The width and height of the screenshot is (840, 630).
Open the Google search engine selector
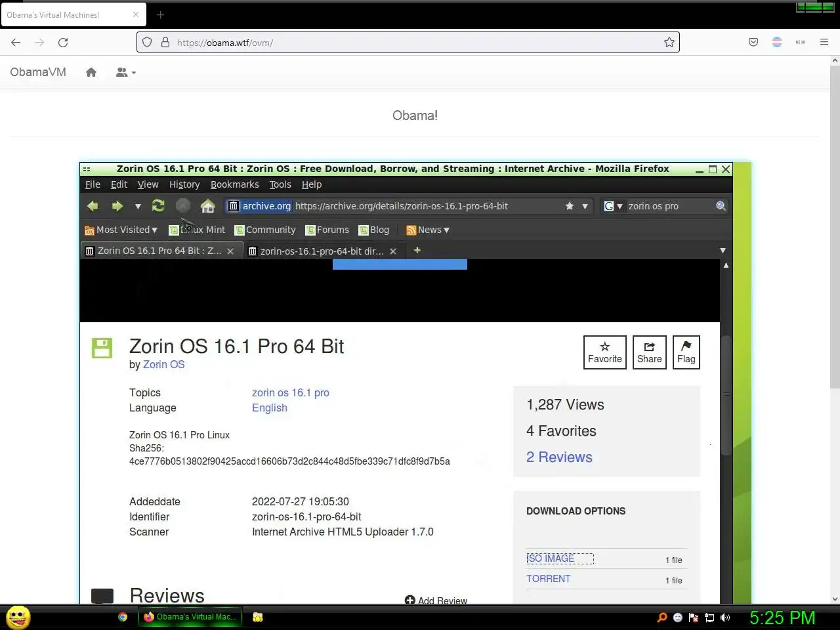(x=613, y=206)
